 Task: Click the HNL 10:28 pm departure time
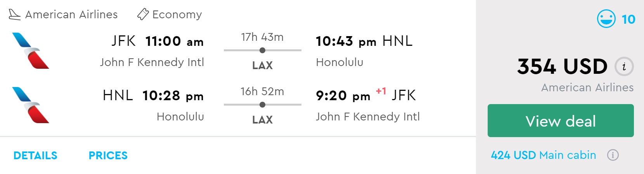[173, 96]
